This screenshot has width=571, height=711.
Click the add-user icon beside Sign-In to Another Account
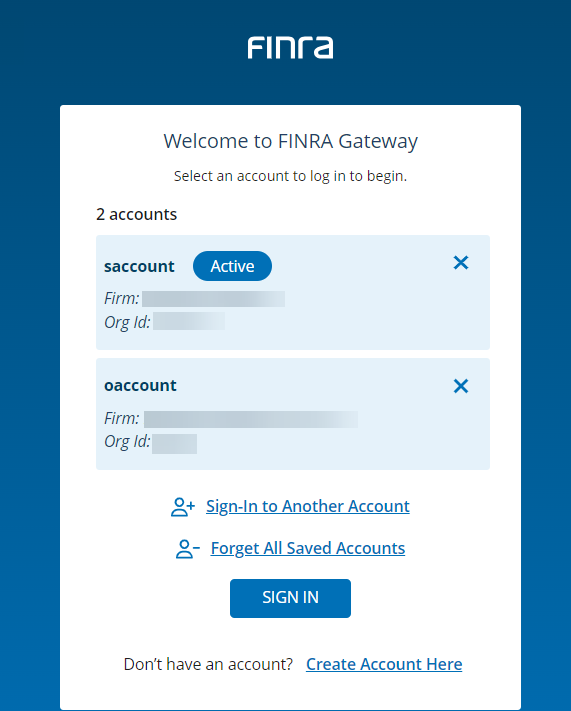pyautogui.click(x=183, y=507)
